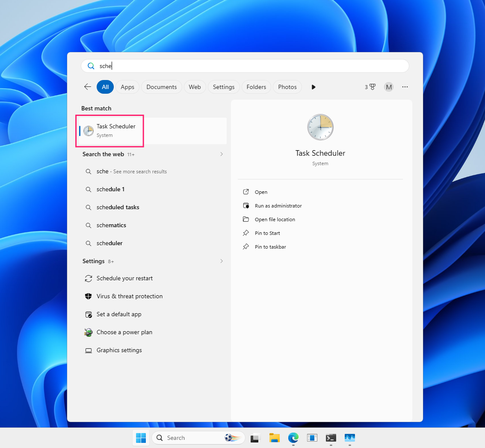Expand Settings results chevron
The height and width of the screenshot is (448, 485).
click(x=222, y=261)
